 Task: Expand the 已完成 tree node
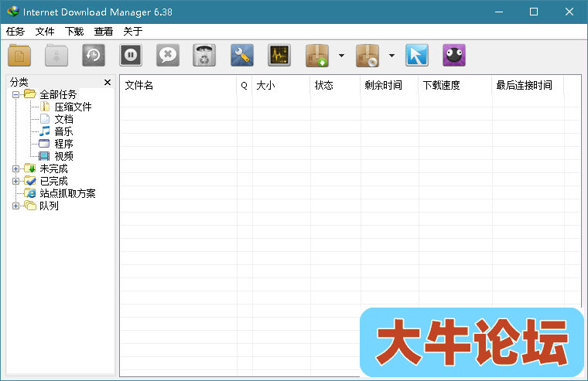(x=15, y=181)
